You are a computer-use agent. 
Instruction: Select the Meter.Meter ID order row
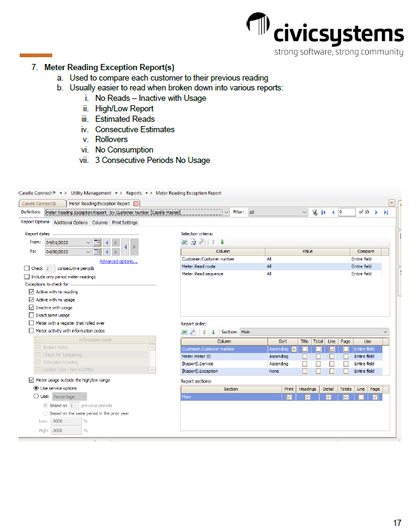click(282, 357)
